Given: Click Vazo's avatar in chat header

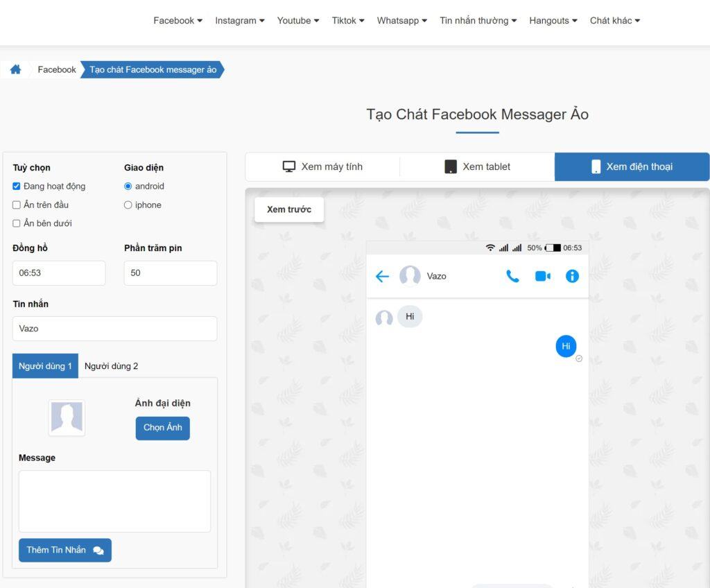Looking at the screenshot, I should pyautogui.click(x=410, y=276).
